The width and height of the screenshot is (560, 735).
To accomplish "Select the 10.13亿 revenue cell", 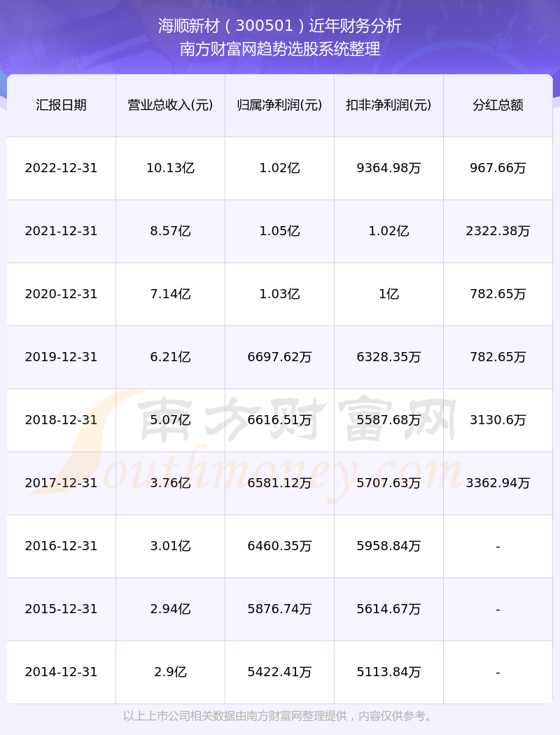I will click(171, 168).
